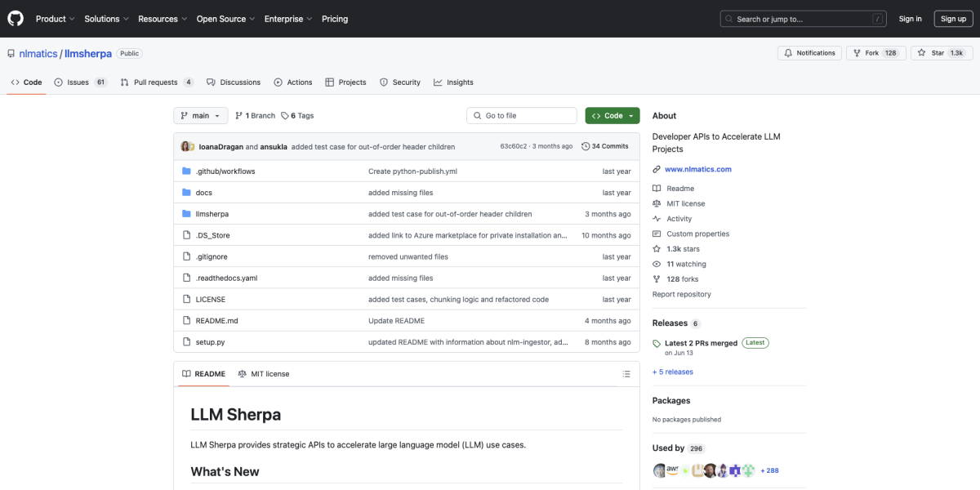This screenshot has height=490, width=980.
Task: Open the 6 Tags link
Action: click(x=297, y=116)
